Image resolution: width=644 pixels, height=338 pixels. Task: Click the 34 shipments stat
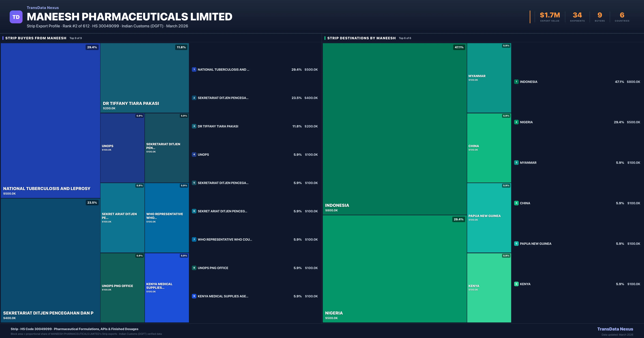point(577,15)
